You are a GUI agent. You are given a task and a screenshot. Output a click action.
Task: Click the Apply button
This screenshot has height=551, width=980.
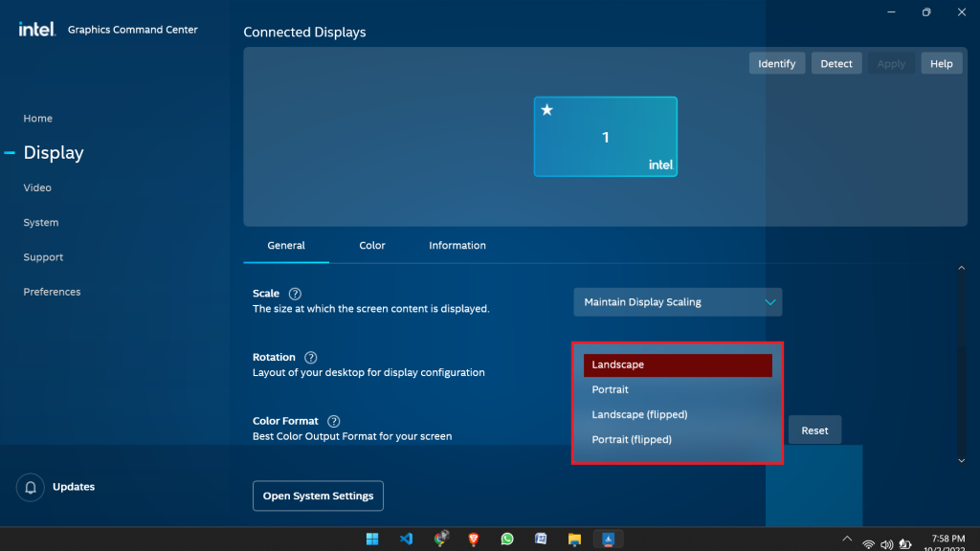[x=891, y=64]
